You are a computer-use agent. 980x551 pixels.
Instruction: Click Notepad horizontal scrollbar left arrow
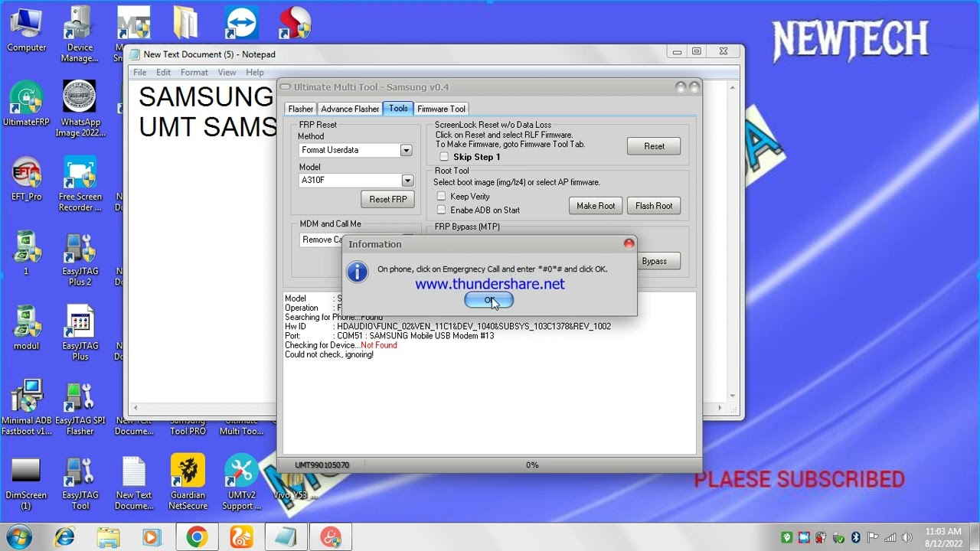tap(136, 408)
